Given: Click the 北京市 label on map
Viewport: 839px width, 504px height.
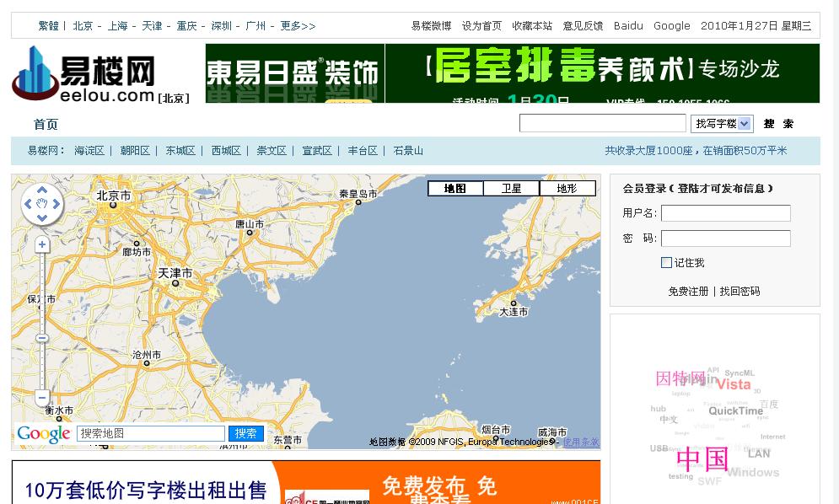Looking at the screenshot, I should (114, 196).
